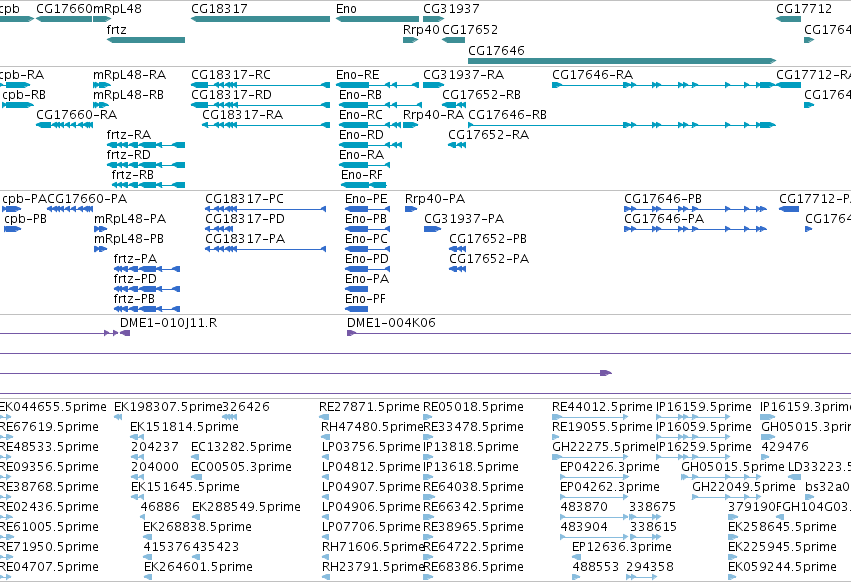Select the CG18317 gene bar

click(261, 19)
